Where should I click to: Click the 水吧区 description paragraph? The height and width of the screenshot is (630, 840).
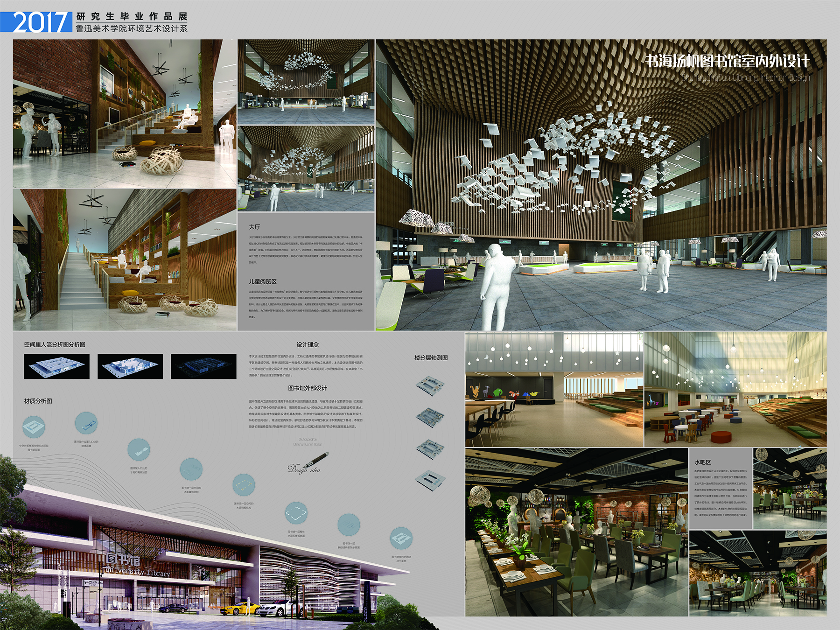pos(721,493)
